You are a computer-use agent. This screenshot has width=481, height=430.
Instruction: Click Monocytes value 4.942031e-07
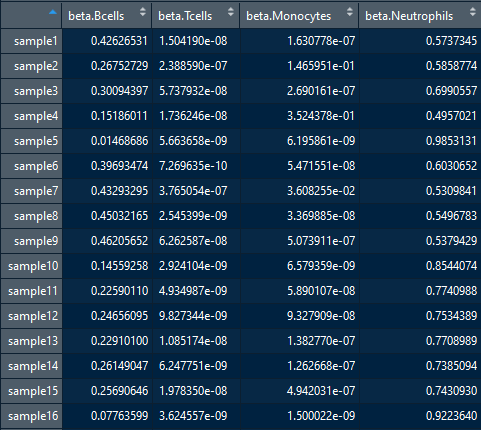pyautogui.click(x=321, y=391)
